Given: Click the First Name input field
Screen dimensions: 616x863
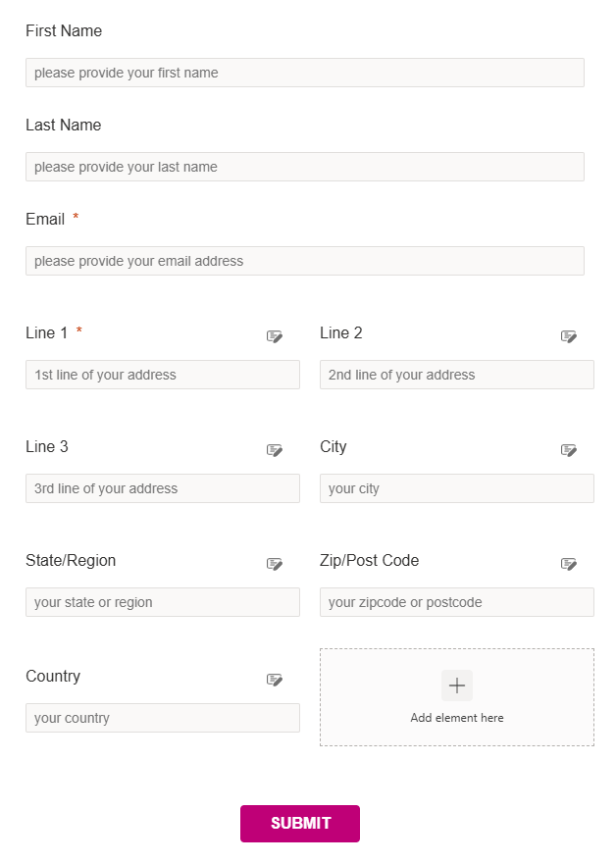Looking at the screenshot, I should tap(305, 73).
